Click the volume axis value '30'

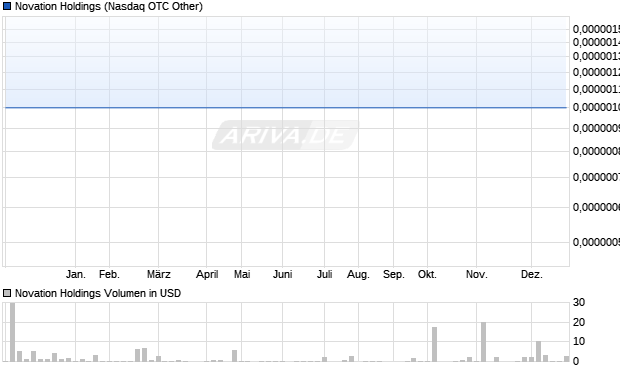coord(579,302)
